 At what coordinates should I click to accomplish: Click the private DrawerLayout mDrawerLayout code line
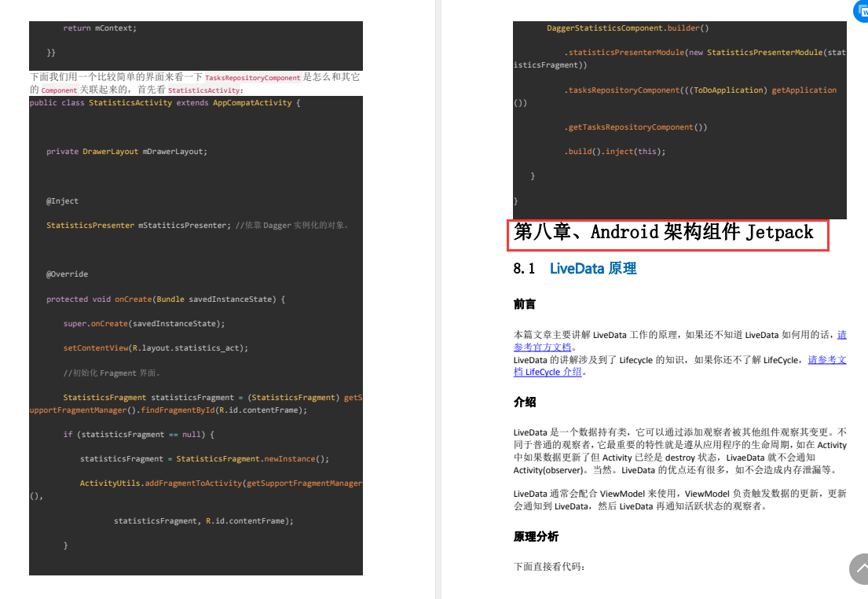[x=126, y=151]
